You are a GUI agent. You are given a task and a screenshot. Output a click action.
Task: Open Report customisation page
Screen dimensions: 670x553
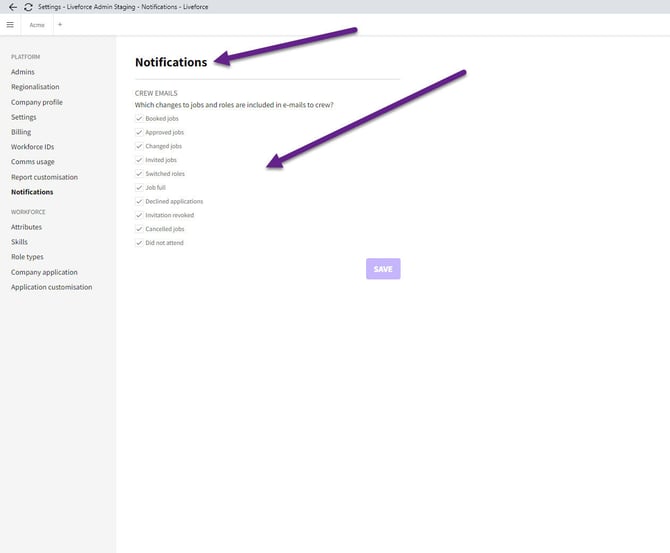tap(44, 177)
